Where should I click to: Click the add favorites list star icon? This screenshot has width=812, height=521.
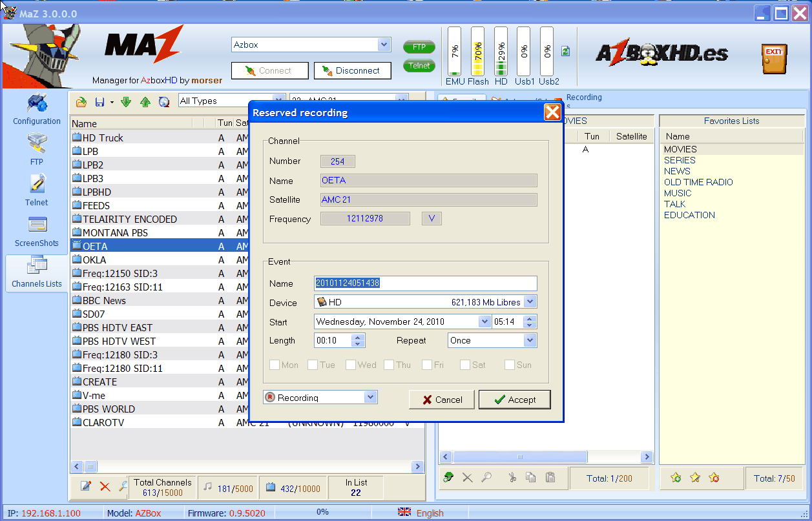(x=676, y=478)
